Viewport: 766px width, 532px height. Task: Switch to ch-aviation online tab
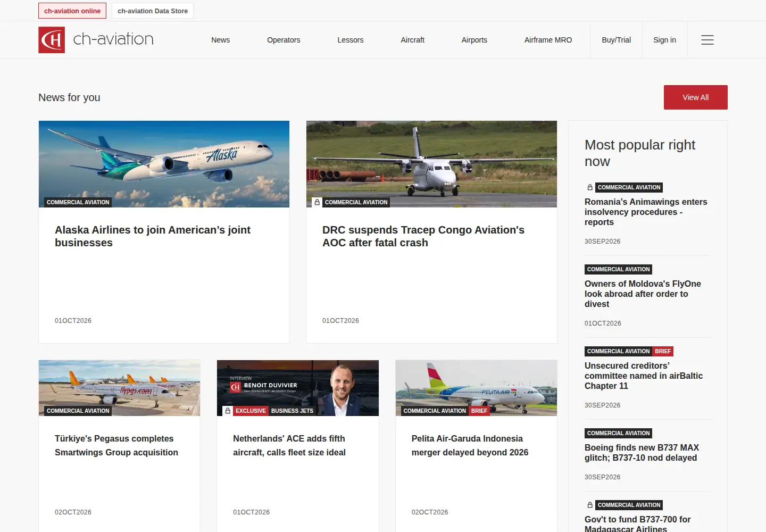click(72, 11)
